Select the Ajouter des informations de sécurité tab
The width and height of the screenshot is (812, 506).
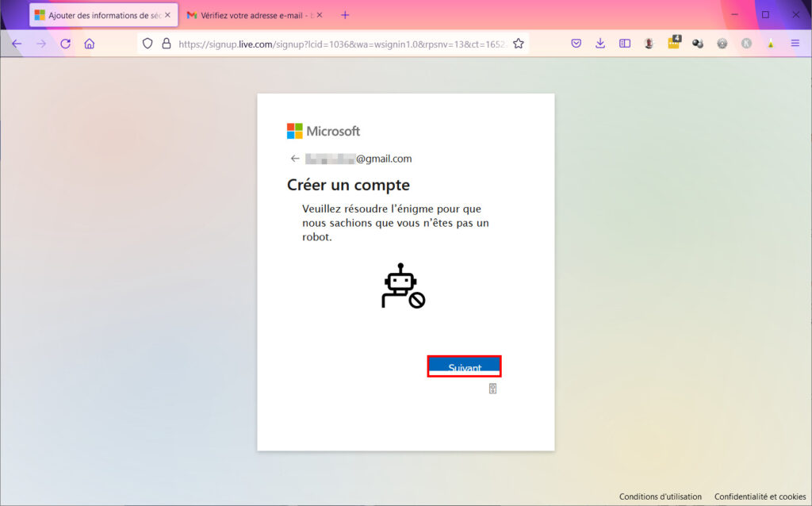104,15
